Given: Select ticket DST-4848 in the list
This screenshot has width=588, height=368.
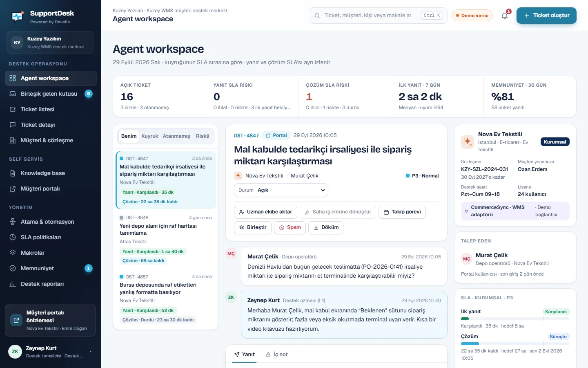Looking at the screenshot, I should (x=166, y=239).
